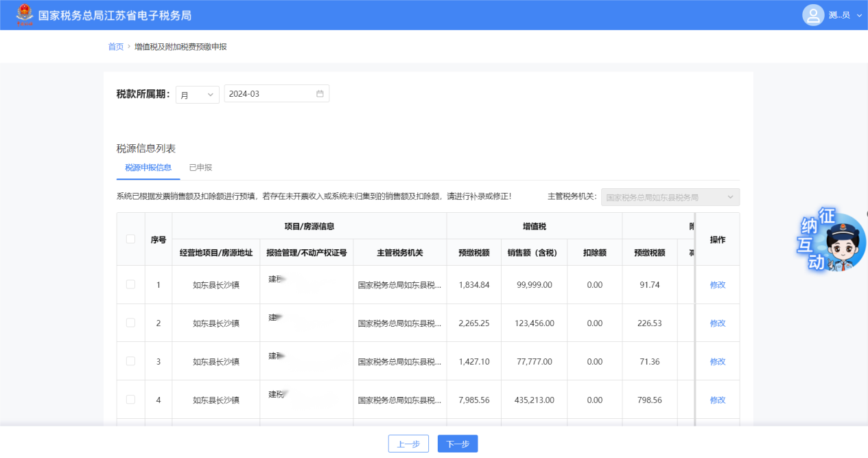Click the 上一步 button

click(408, 444)
